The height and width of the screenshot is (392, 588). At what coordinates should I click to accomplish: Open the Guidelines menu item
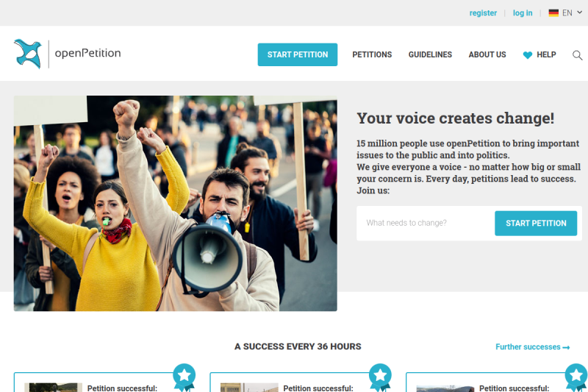(430, 54)
